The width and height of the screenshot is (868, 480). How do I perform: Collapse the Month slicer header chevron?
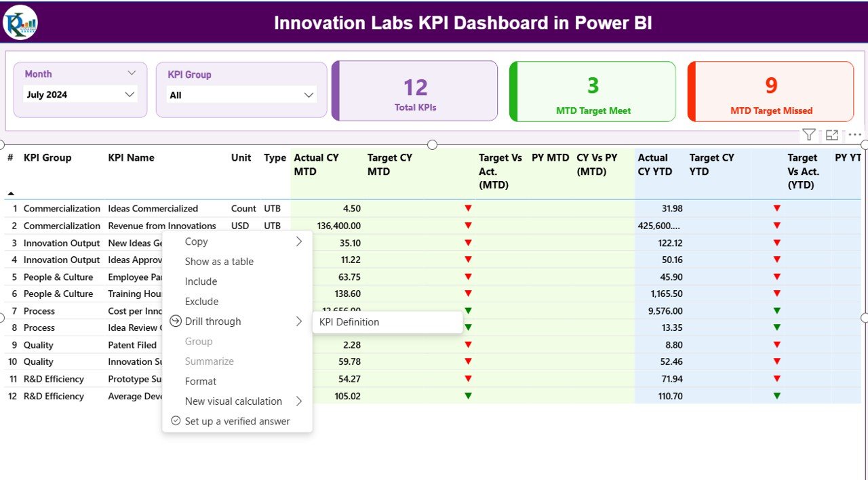tap(132, 73)
